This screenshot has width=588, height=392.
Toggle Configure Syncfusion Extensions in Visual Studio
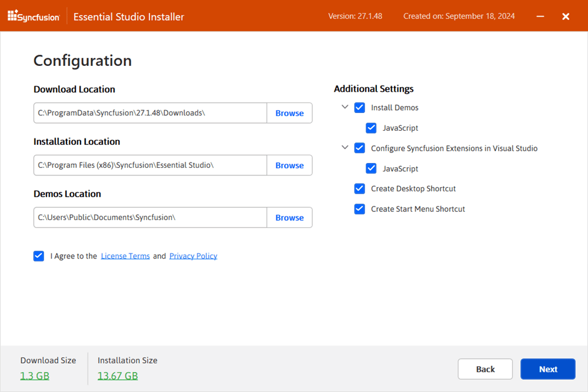359,148
